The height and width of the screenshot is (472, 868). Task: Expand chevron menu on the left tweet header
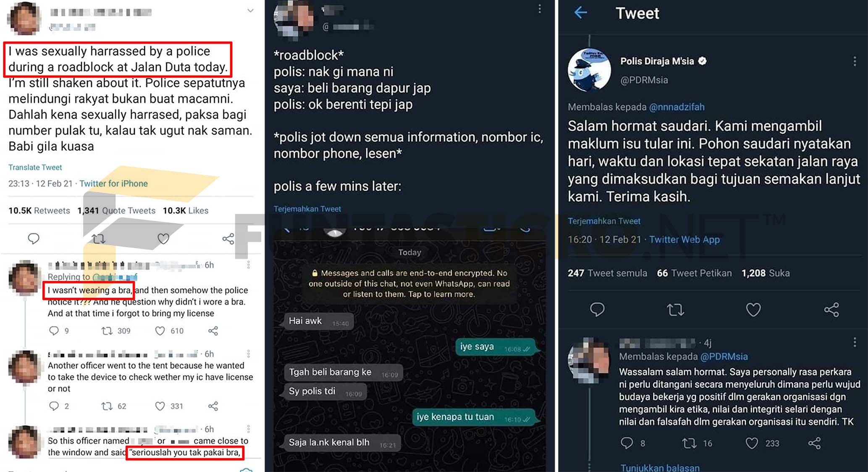(x=250, y=11)
